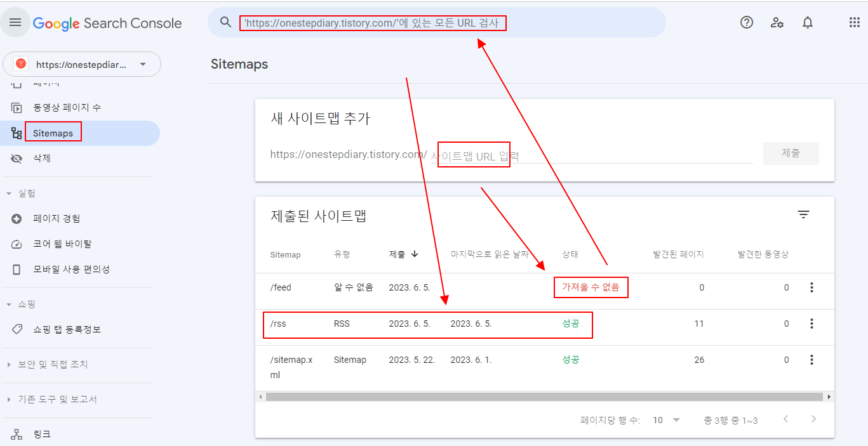This screenshot has width=868, height=446.
Task: Open the 삭제 menu item
Action: point(80,159)
